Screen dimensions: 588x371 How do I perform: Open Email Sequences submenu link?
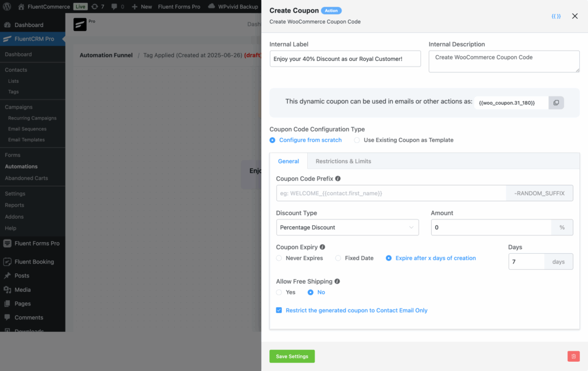[28, 129]
